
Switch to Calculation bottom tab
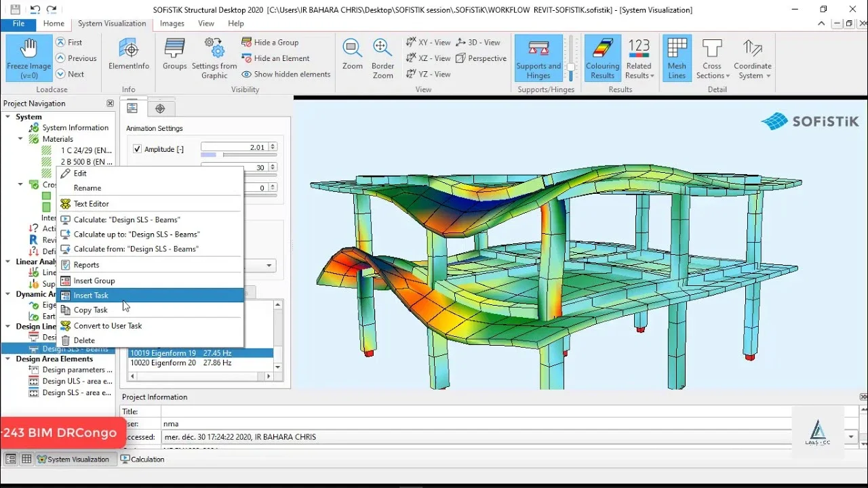(142, 460)
